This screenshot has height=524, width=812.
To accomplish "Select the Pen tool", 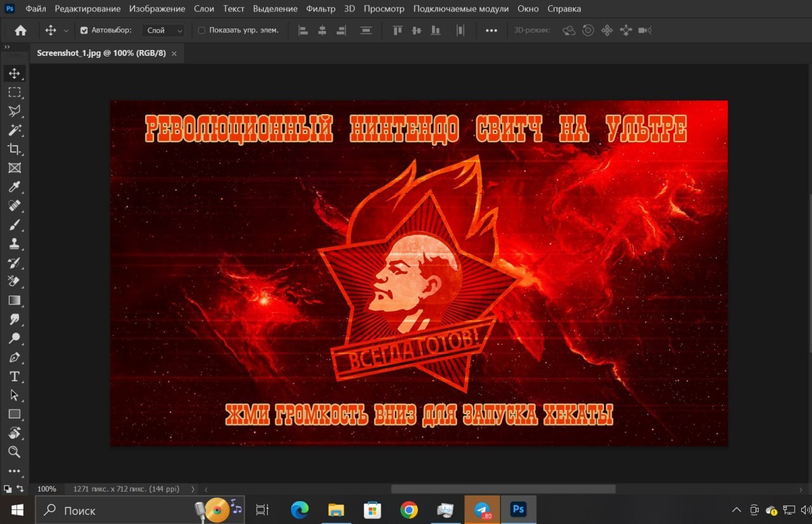I will coord(14,357).
